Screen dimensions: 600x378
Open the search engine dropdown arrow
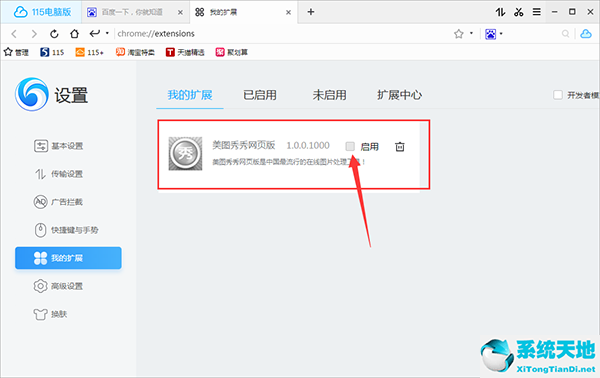coord(501,34)
